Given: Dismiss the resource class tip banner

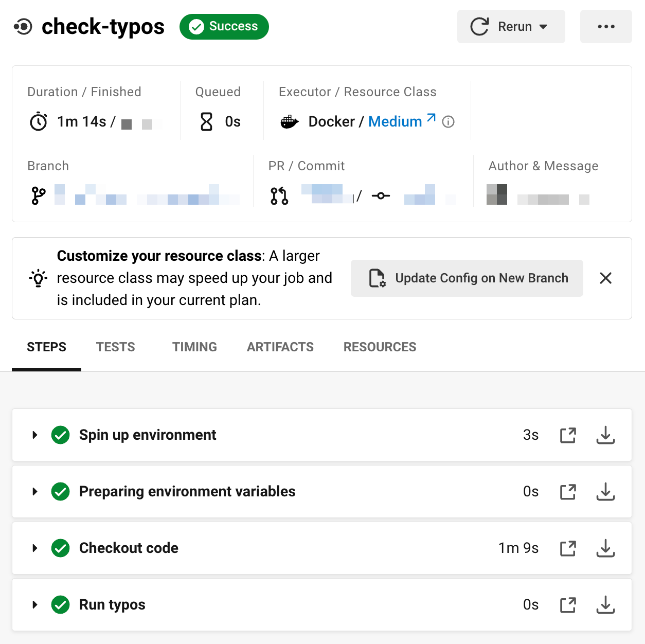Looking at the screenshot, I should (x=606, y=278).
